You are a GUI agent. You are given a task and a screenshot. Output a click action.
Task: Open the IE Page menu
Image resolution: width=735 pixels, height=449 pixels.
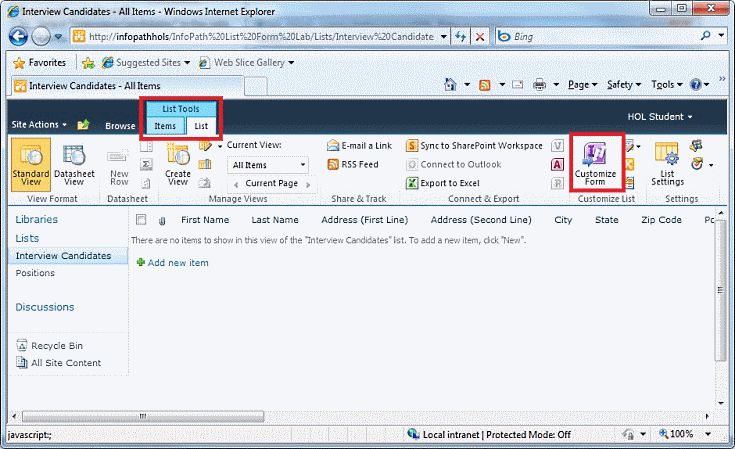click(x=583, y=85)
